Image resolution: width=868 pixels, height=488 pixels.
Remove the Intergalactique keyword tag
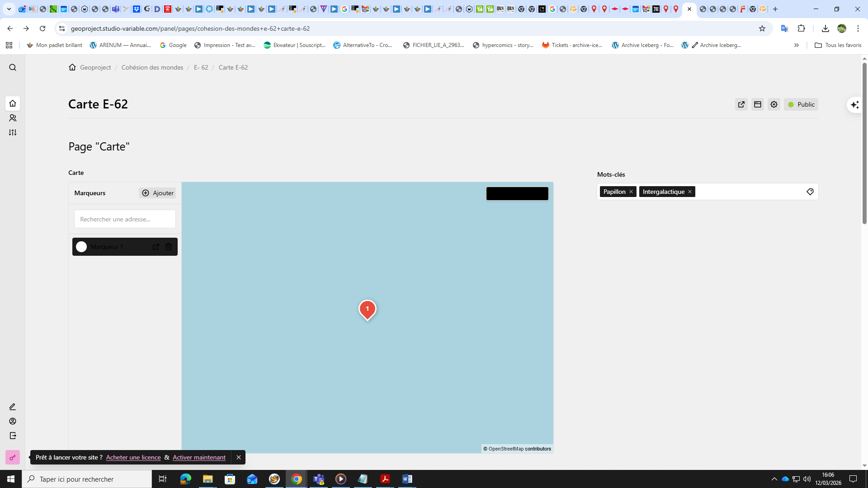[x=690, y=192]
